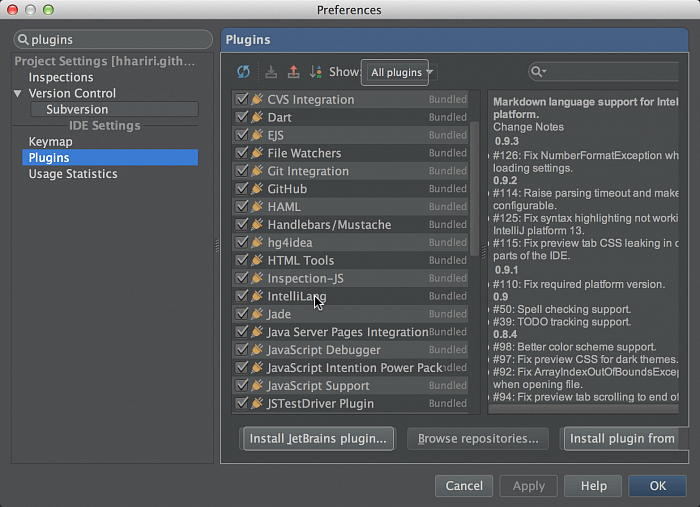Image resolution: width=700 pixels, height=507 pixels.
Task: Click the plugin list vertical scrollbar
Action: coord(474,140)
